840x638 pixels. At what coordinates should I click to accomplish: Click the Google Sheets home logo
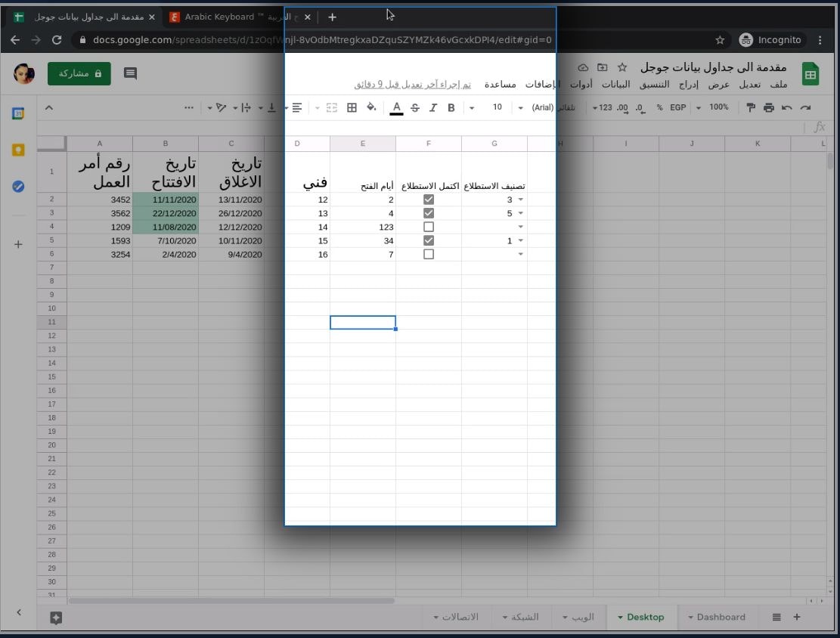pos(810,75)
